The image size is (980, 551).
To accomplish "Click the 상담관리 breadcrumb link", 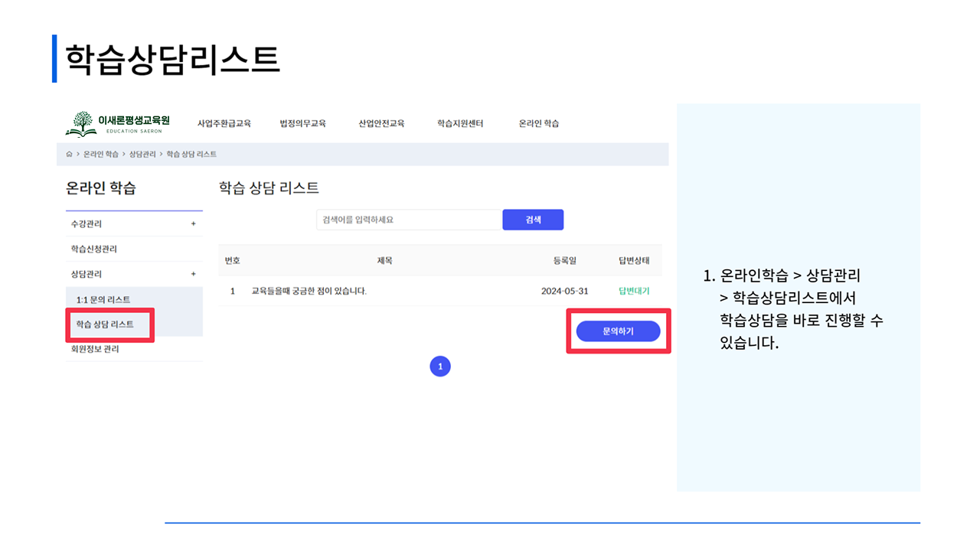I will point(142,155).
